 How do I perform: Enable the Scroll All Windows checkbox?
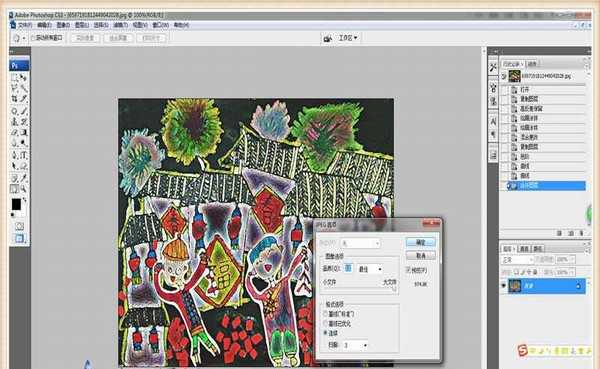click(33, 38)
